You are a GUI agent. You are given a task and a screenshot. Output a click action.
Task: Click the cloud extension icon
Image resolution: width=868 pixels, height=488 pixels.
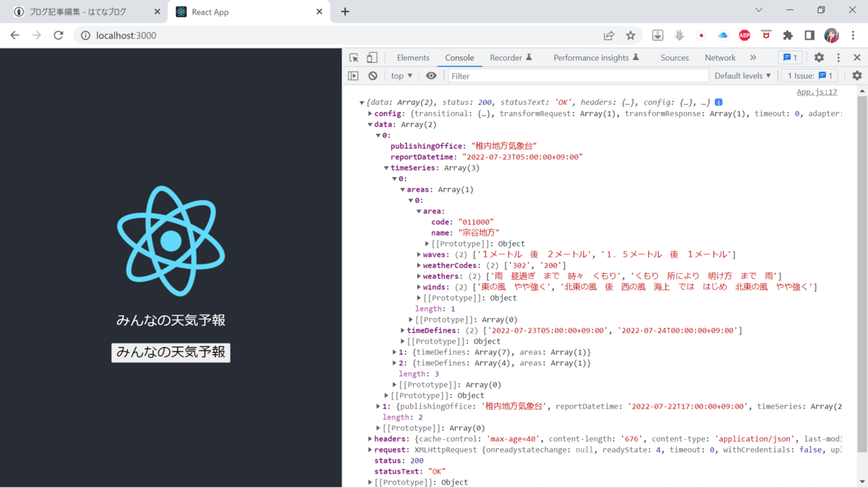723,35
